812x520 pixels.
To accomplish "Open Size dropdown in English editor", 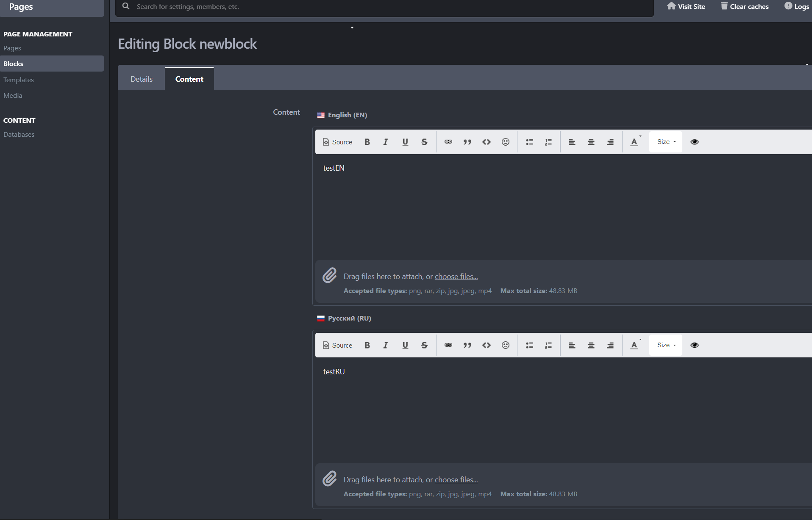I will [666, 142].
